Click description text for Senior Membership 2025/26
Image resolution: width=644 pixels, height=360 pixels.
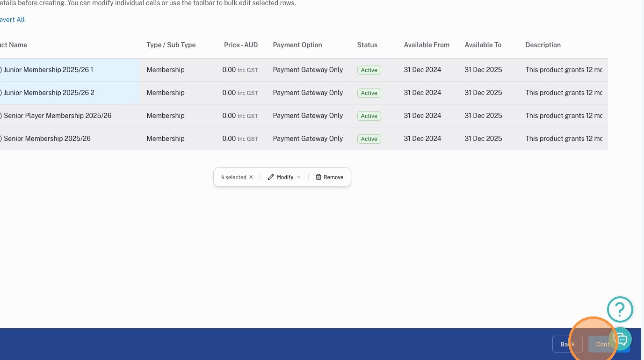[x=564, y=139]
